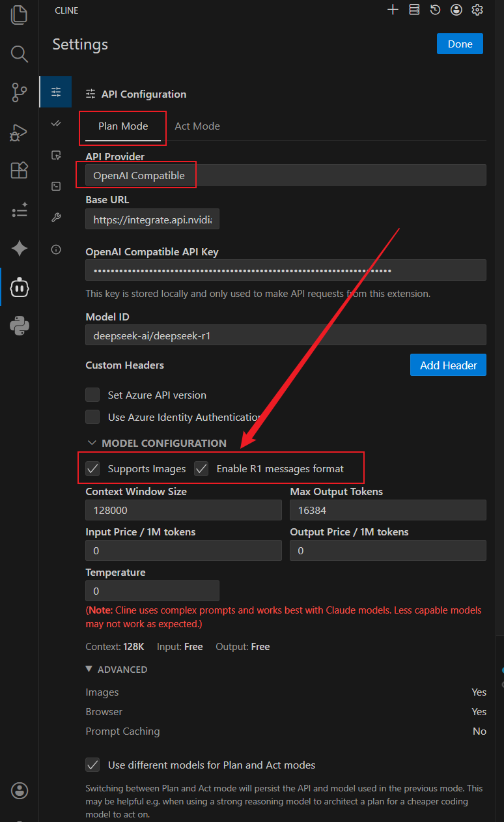Open the Cline robot icon
Screen dimensions: 504x822
click(19, 287)
